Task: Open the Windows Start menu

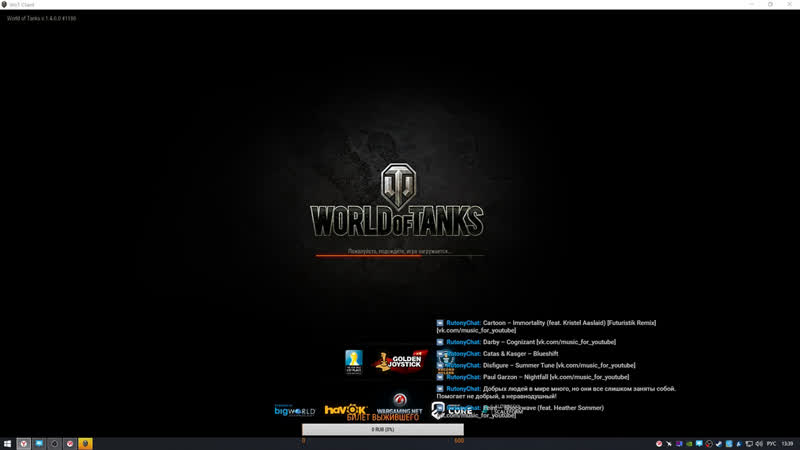Action: (x=7, y=444)
